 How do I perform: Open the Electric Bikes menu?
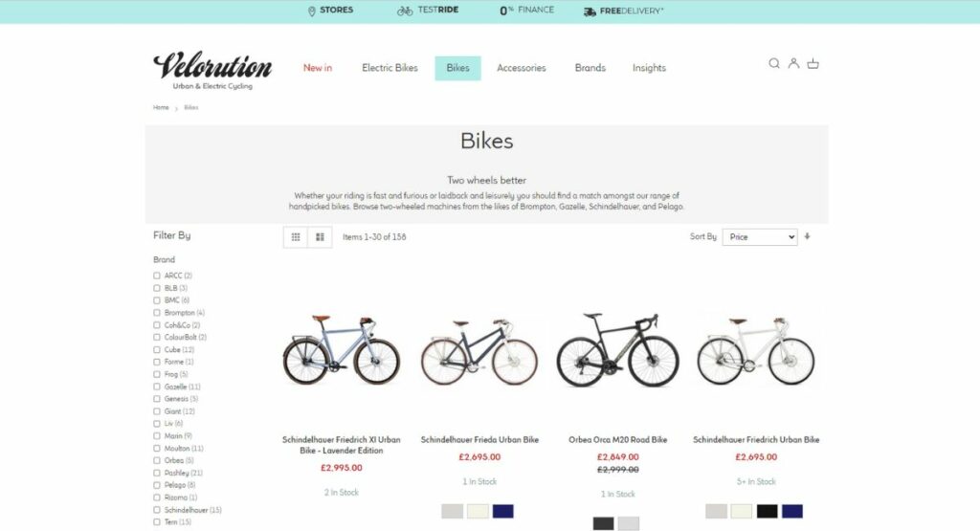coord(390,68)
